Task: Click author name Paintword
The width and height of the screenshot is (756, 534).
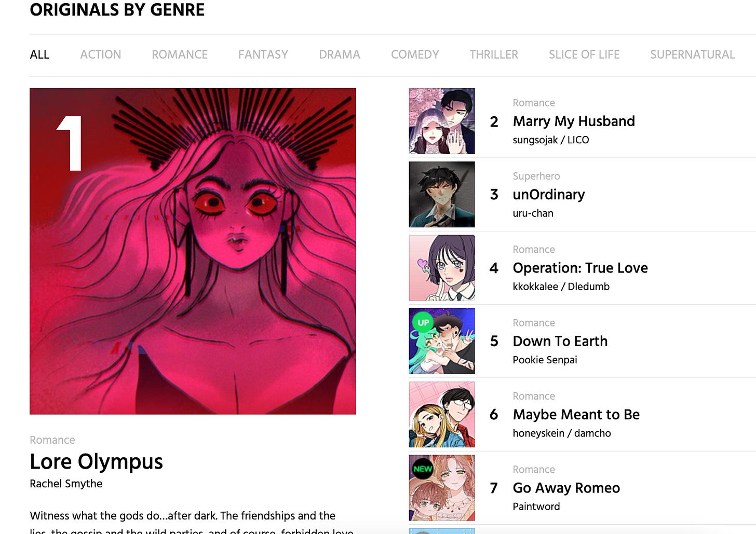Action: click(536, 506)
